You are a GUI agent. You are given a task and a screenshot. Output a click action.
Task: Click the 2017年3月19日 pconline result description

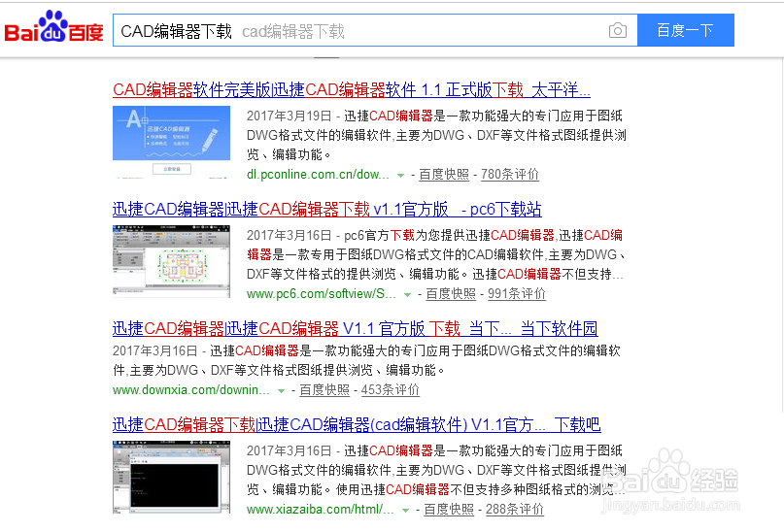click(x=436, y=135)
